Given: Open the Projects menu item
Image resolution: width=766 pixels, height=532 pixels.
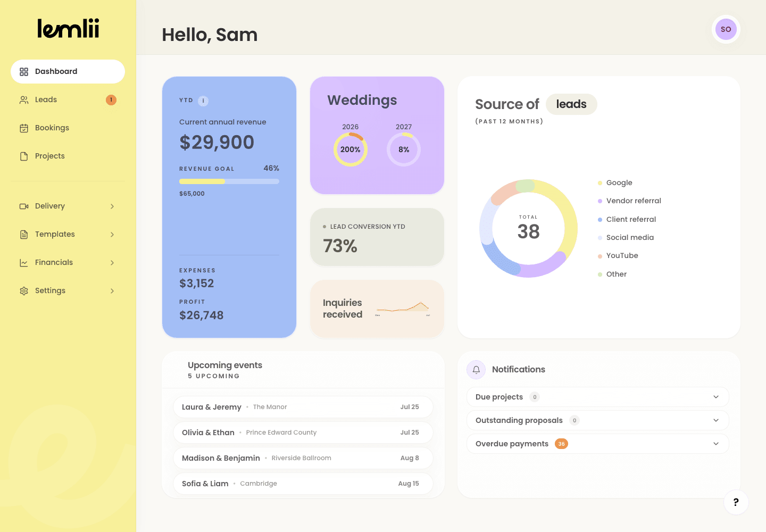Looking at the screenshot, I should point(68,156).
